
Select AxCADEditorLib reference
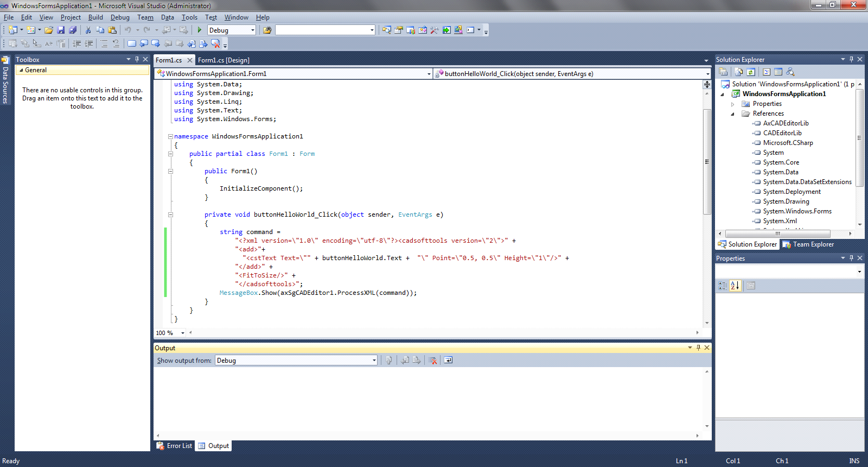(x=786, y=123)
